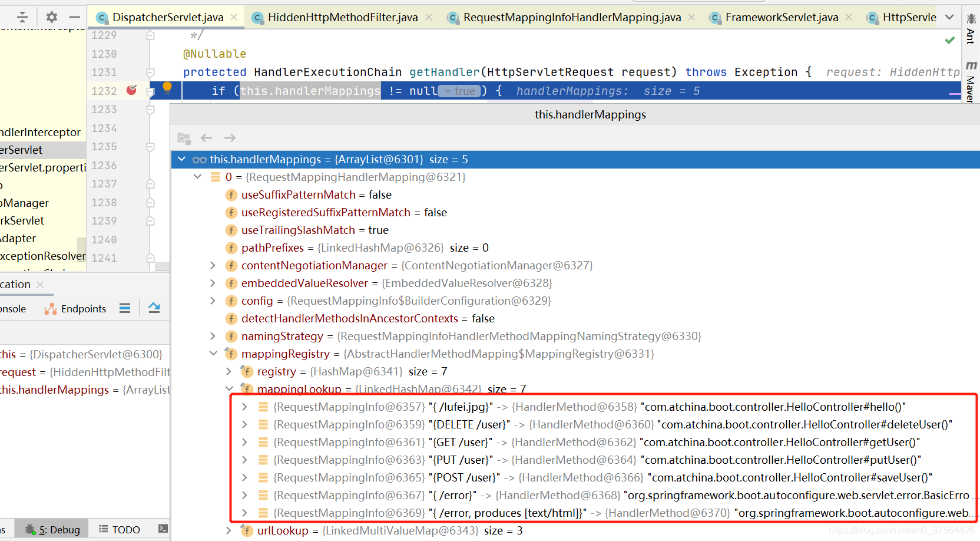This screenshot has width=980, height=541.
Task: Click the useRegisteredSuffixPatternMatch field icon
Action: (x=231, y=212)
